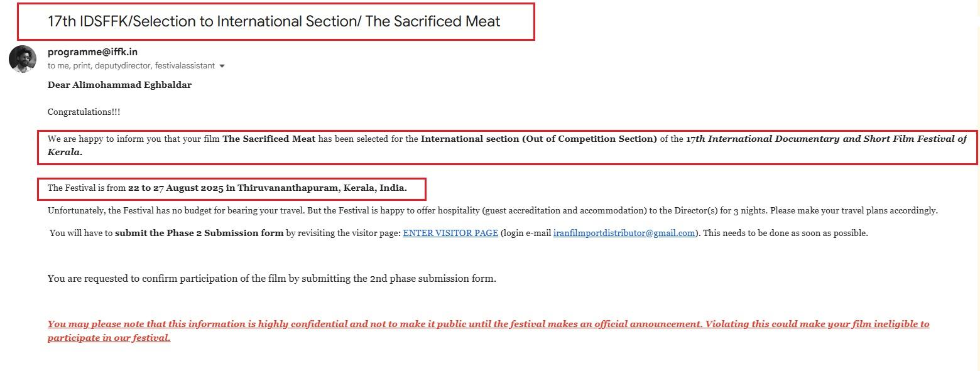980x371 pixels.
Task: Click the 'to me, print, deputydirector' recipients line
Action: pos(131,65)
